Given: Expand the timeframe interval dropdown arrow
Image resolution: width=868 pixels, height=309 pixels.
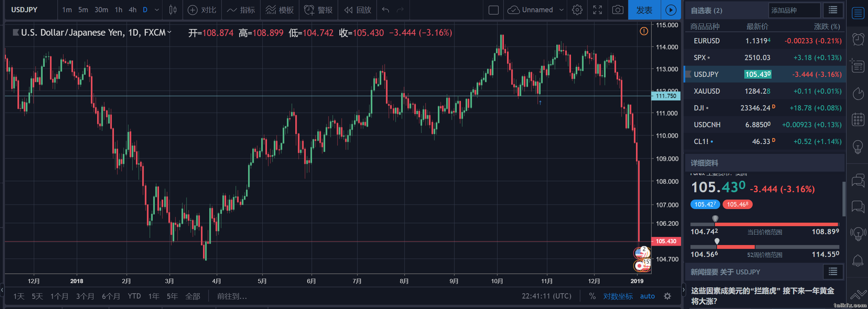Looking at the screenshot, I should (x=157, y=10).
